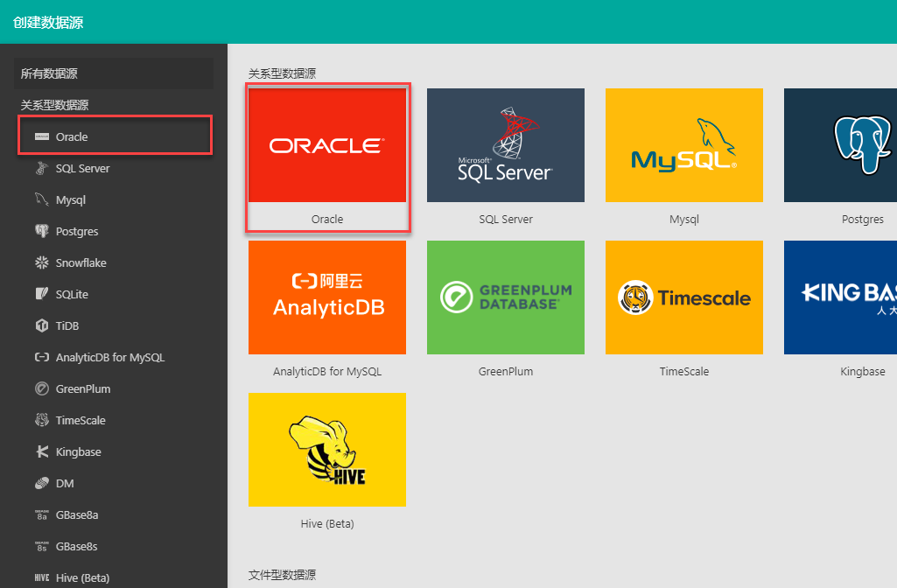The height and width of the screenshot is (588, 897).
Task: Click the Mysql caption under its tile
Action: click(x=684, y=219)
